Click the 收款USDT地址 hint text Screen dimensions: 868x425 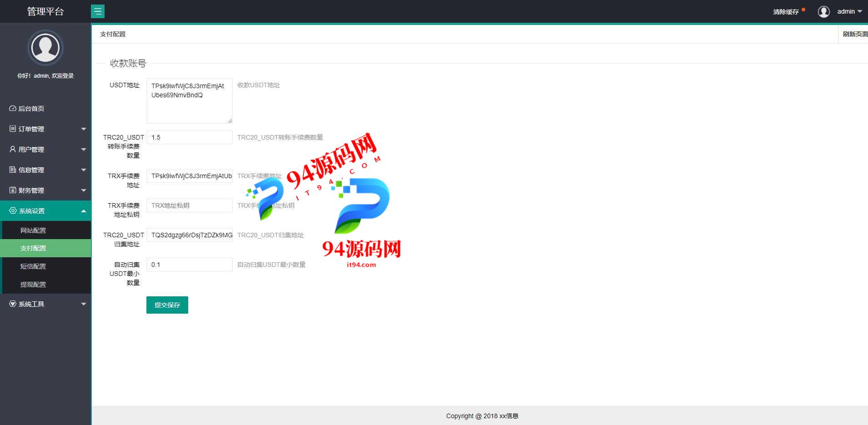[x=259, y=85]
